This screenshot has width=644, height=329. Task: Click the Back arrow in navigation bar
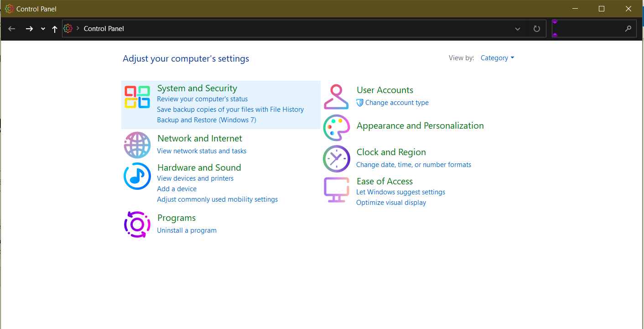[x=12, y=29]
